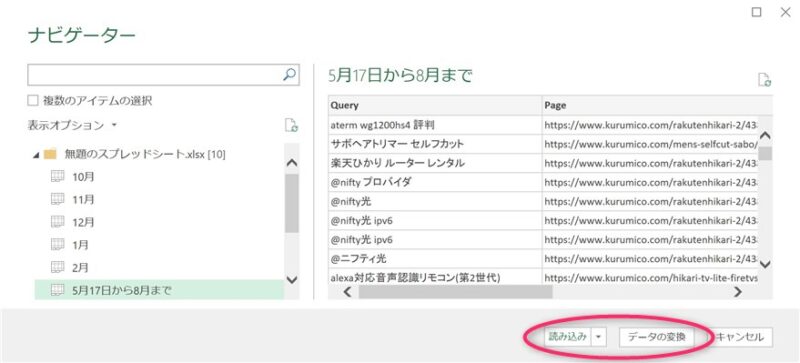Click the preview horizontal scroll right arrow
800x363 pixels.
(738, 292)
